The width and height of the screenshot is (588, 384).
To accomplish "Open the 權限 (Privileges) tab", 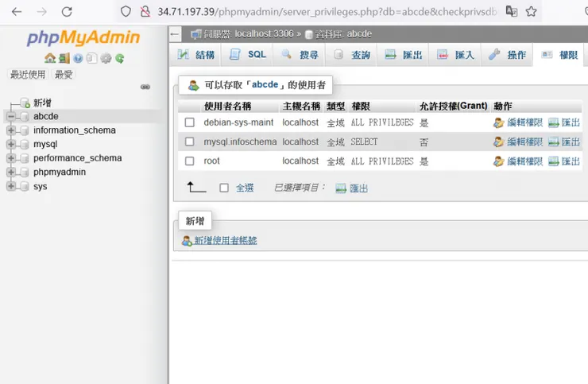I will point(559,55).
